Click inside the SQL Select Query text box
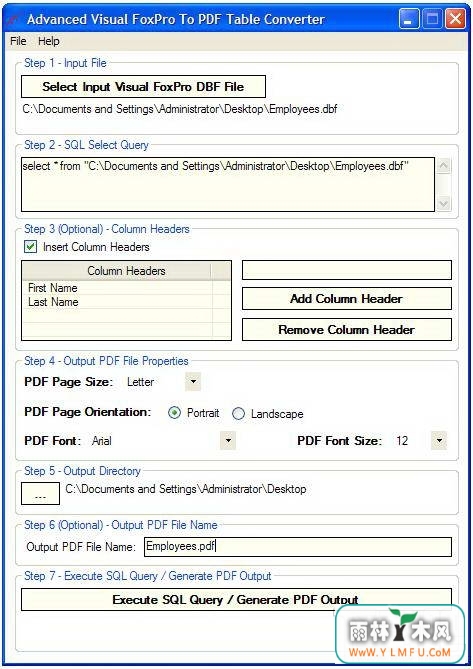Image resolution: width=473 pixels, height=669 pixels. [228, 184]
